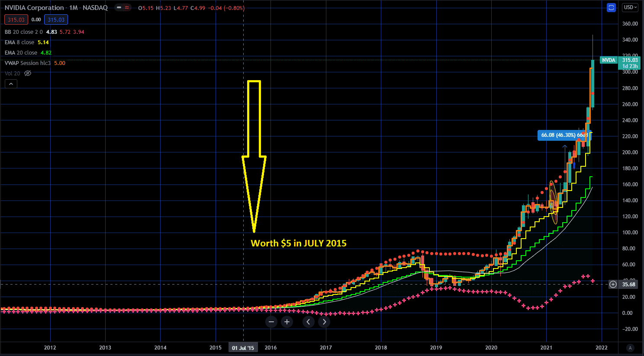644x356 pixels.
Task: Toggle auto scale with the A button
Action: (x=630, y=348)
